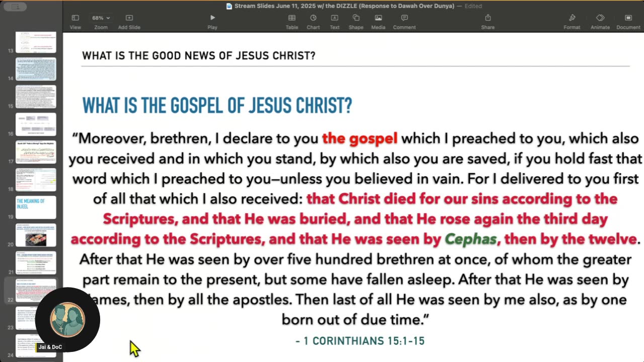The image size is (644, 362).
Task: Click the document title in title bar
Action: (345, 6)
